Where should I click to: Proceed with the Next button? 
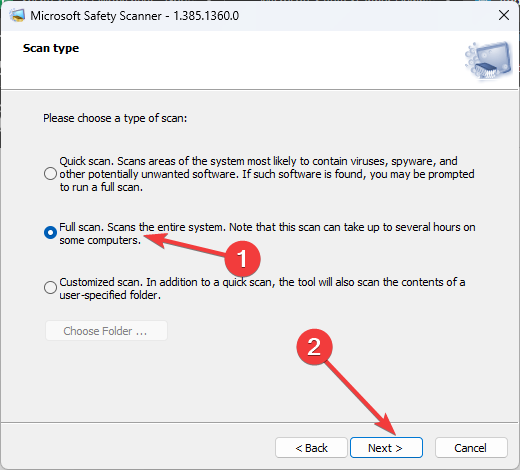(x=386, y=448)
